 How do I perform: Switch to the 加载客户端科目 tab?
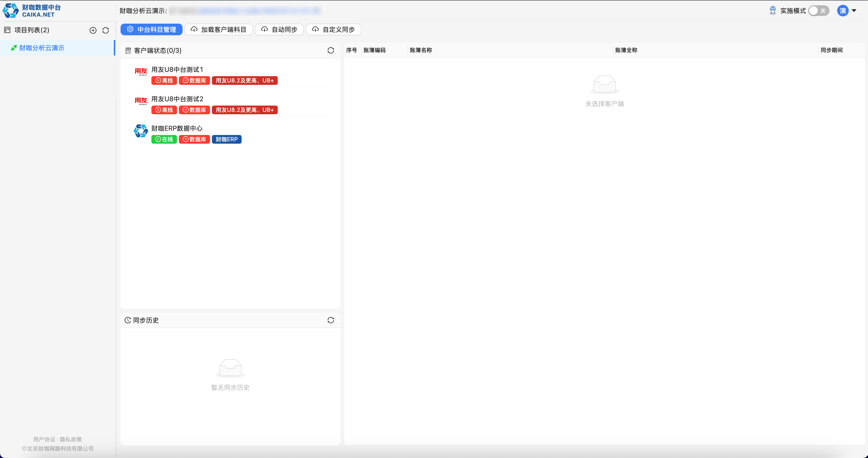(x=219, y=30)
